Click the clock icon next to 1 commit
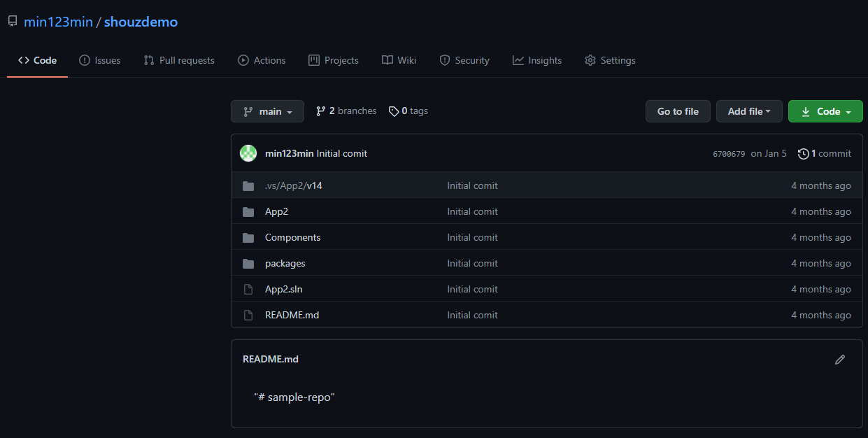 pos(803,153)
